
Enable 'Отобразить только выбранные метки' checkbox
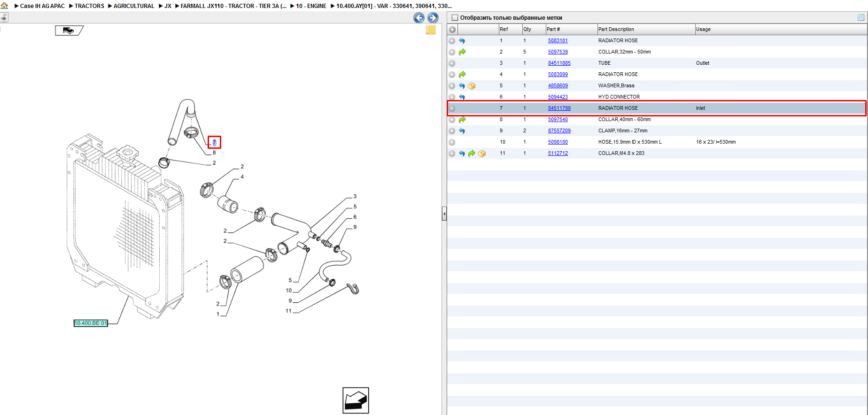[x=455, y=18]
